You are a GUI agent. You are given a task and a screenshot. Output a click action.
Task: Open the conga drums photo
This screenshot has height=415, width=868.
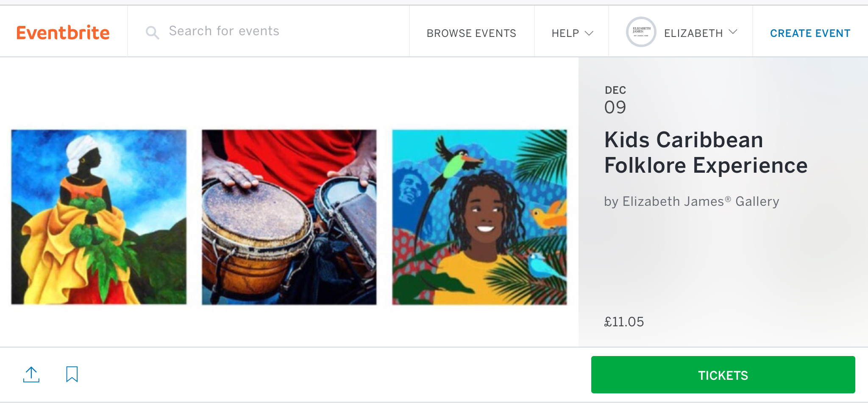pos(289,217)
